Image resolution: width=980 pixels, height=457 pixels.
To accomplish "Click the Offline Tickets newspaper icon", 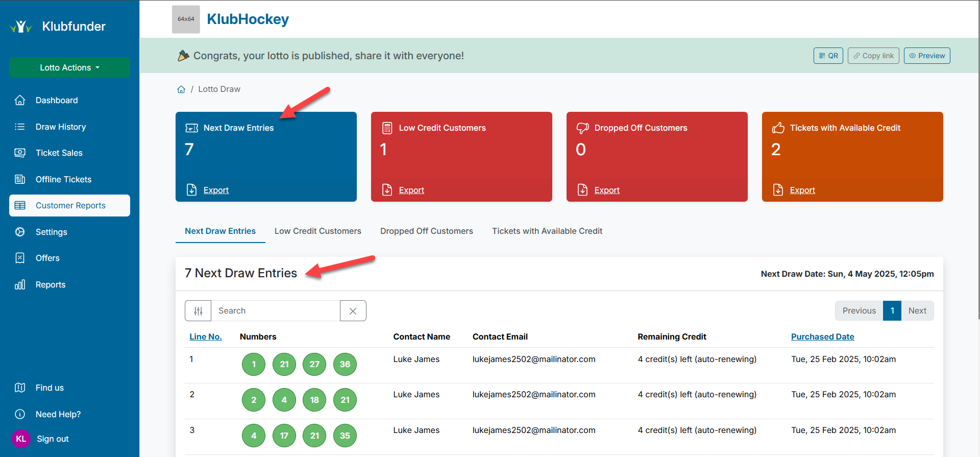I will 20,179.
